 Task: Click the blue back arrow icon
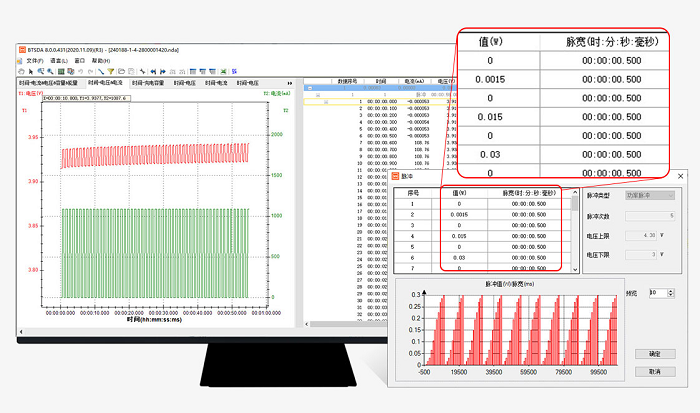click(153, 71)
